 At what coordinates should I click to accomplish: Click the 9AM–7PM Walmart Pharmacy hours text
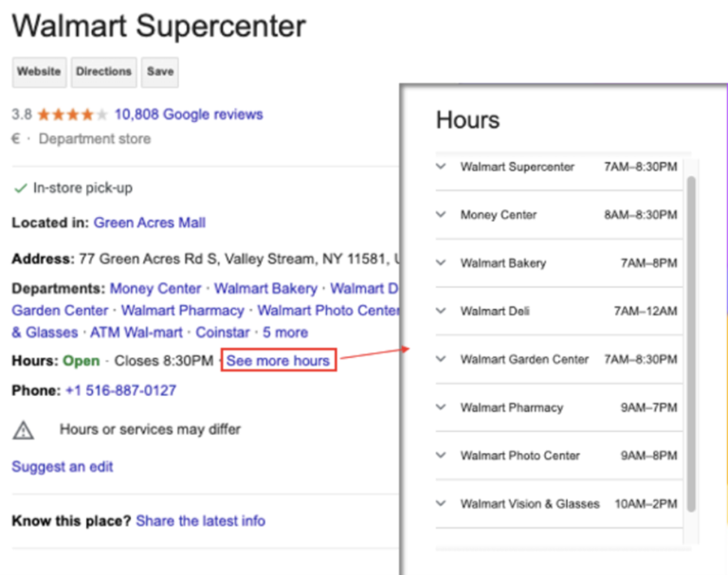[648, 407]
